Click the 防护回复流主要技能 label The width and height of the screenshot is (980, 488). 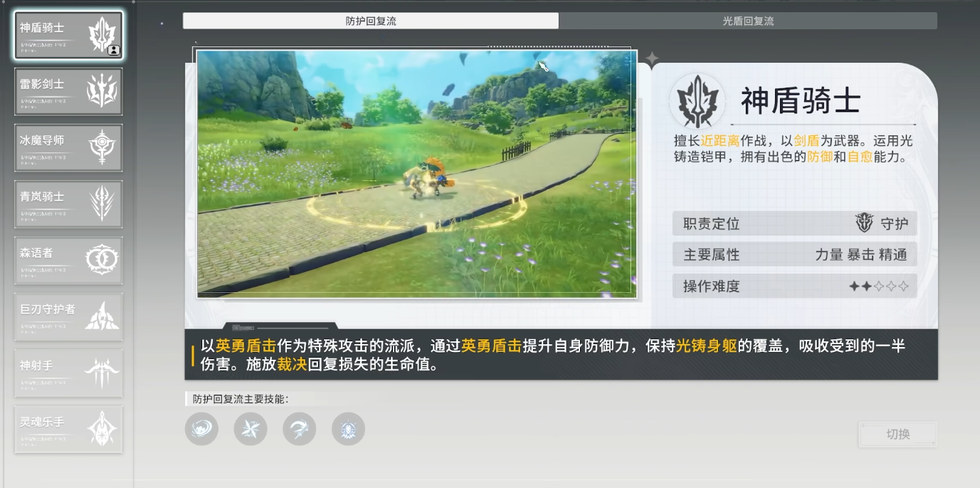tap(241, 399)
